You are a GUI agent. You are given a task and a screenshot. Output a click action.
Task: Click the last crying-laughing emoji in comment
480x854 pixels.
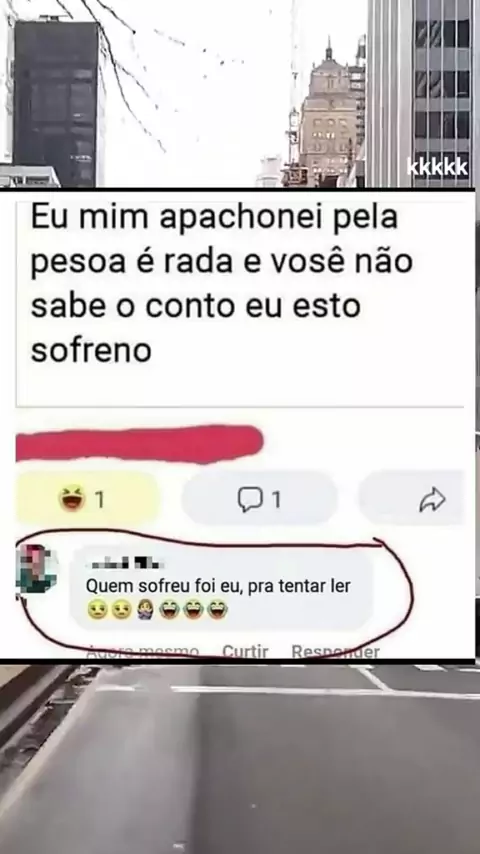tap(217, 611)
